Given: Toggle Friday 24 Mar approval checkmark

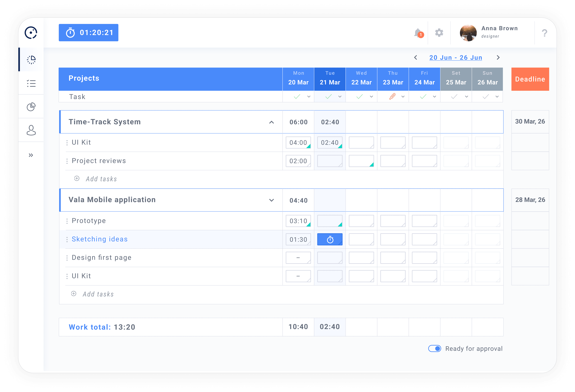Looking at the screenshot, I should [423, 97].
